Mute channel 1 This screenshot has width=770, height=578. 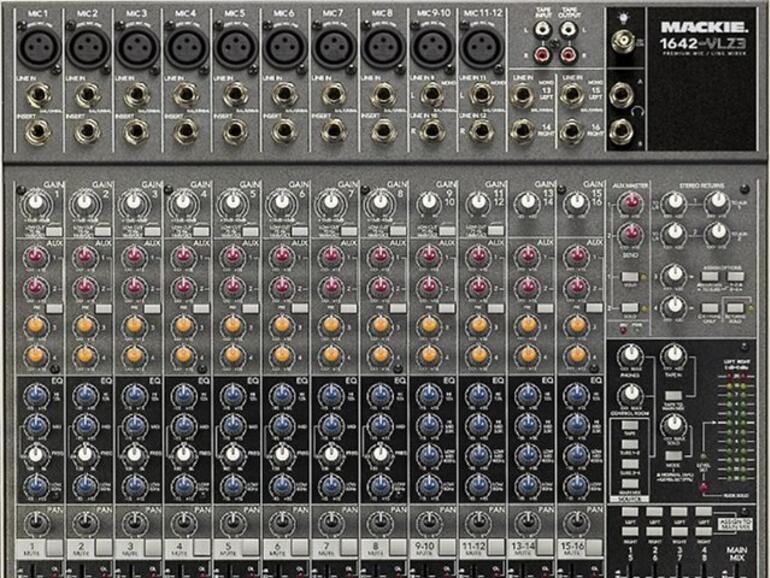coord(55,547)
